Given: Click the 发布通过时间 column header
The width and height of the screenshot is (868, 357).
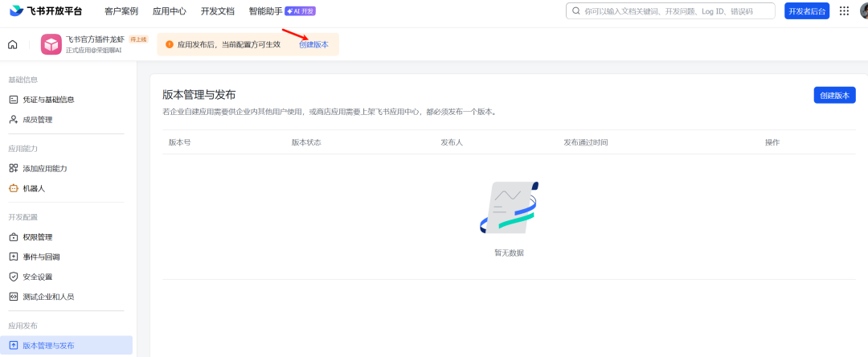Looking at the screenshot, I should (586, 142).
